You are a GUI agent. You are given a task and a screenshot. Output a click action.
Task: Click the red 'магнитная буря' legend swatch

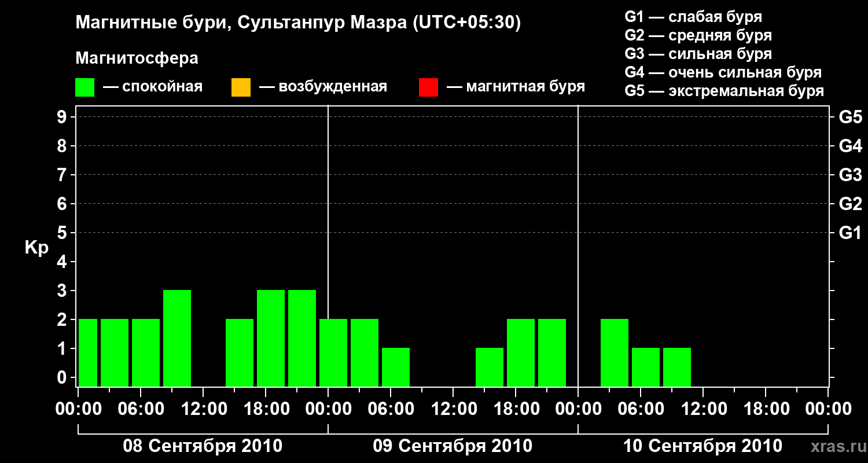[x=428, y=87]
